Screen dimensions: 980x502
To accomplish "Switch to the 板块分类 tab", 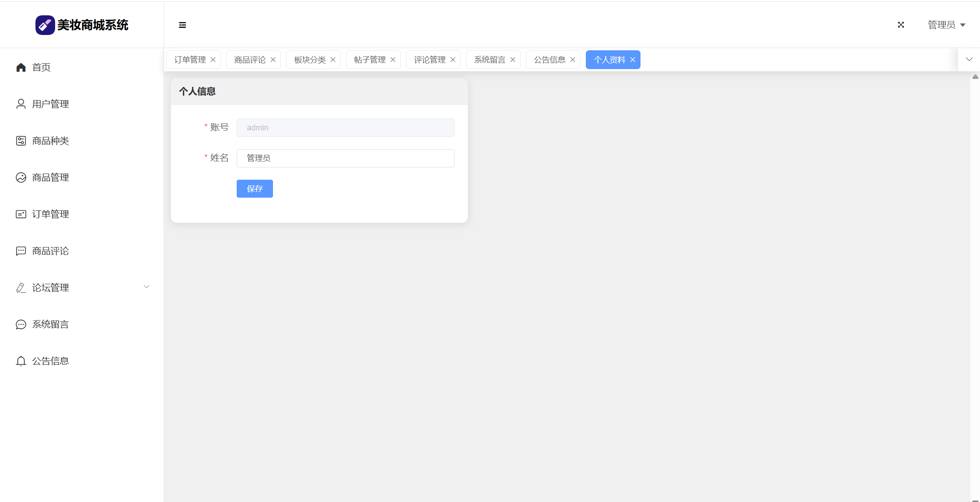I will (x=310, y=60).
